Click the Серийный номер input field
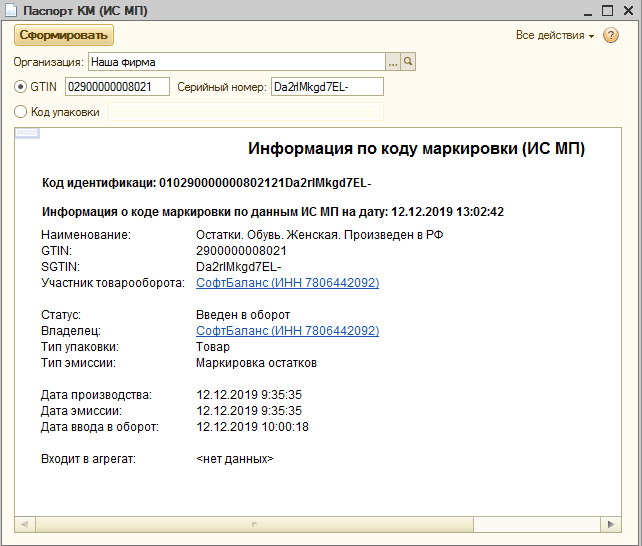 point(326,87)
